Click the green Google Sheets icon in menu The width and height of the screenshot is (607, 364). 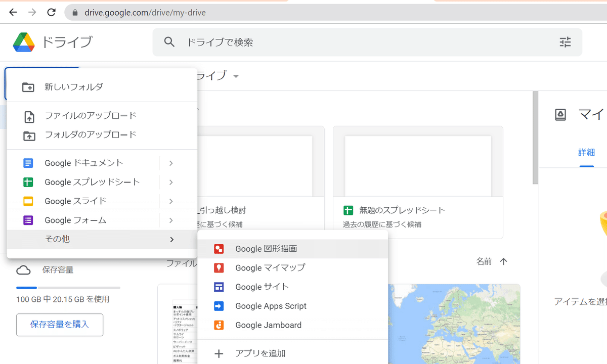click(x=28, y=183)
